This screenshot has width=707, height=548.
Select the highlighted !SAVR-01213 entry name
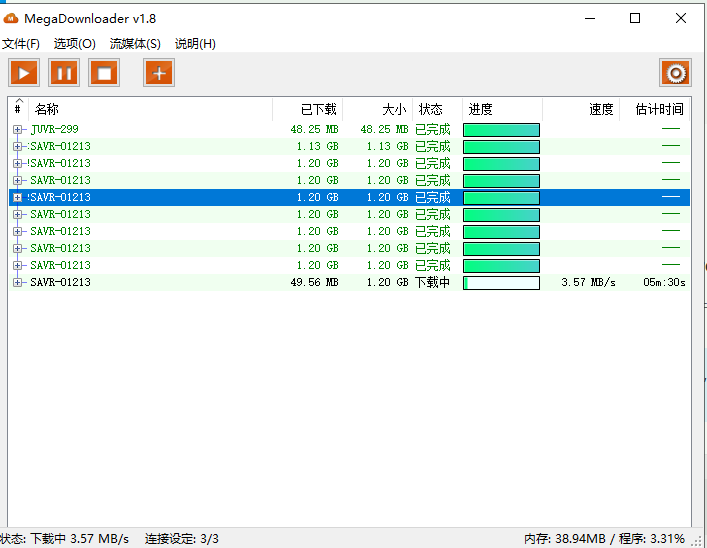click(59, 198)
